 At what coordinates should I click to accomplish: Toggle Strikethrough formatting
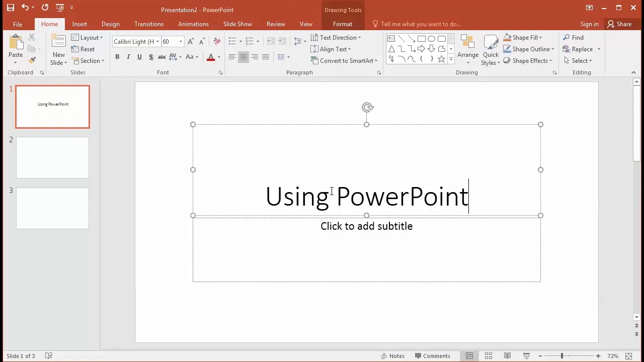pyautogui.click(x=162, y=57)
